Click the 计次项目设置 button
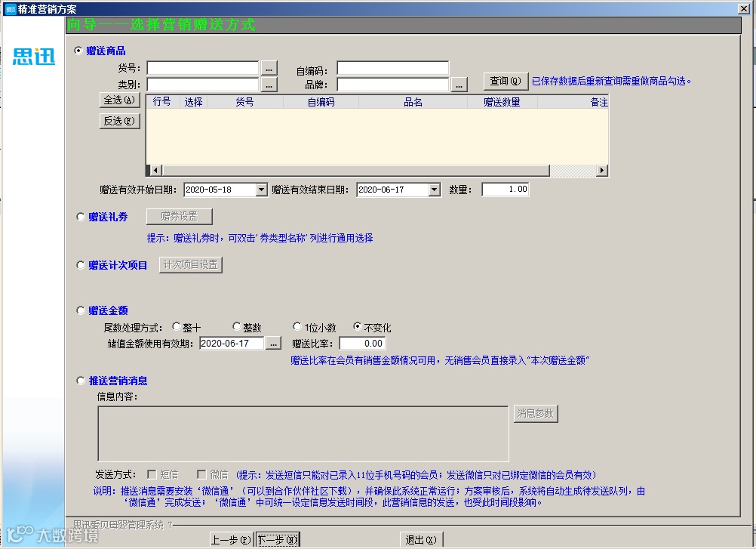Viewport: 756px width, 549px height. point(191,265)
